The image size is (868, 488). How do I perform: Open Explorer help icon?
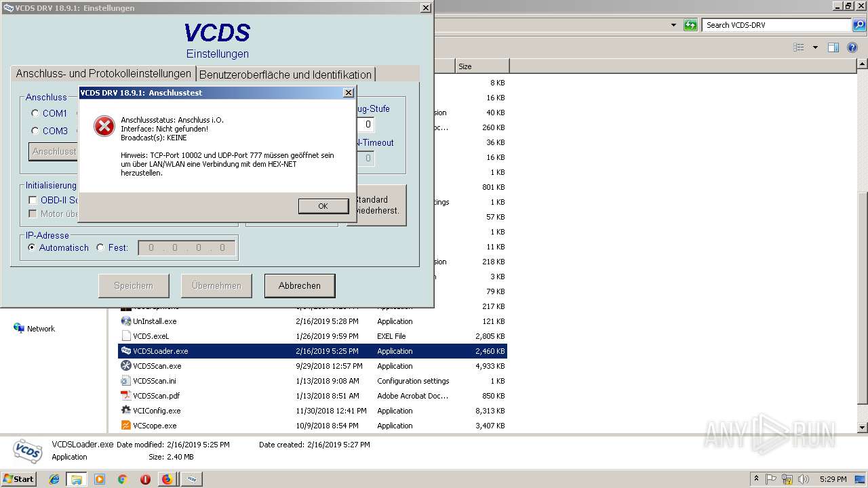pyautogui.click(x=852, y=47)
